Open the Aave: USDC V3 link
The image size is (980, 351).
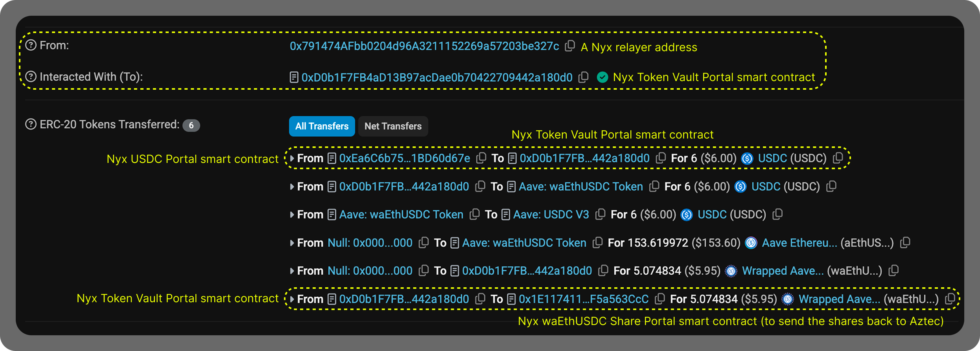point(551,214)
